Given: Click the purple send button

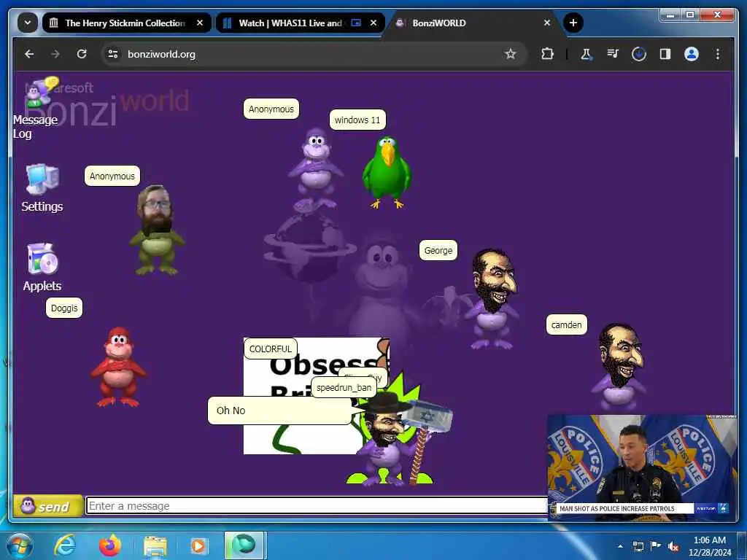Looking at the screenshot, I should pyautogui.click(x=47, y=506).
